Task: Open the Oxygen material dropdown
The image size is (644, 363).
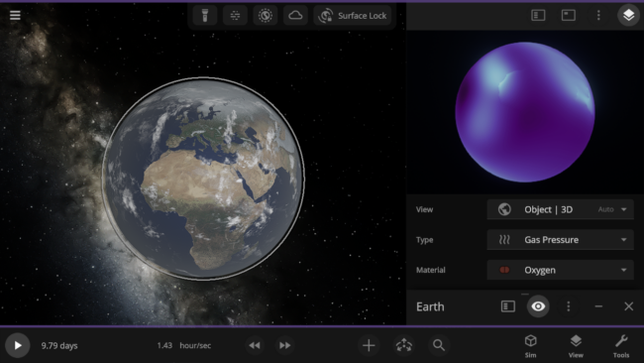Action: coord(560,270)
